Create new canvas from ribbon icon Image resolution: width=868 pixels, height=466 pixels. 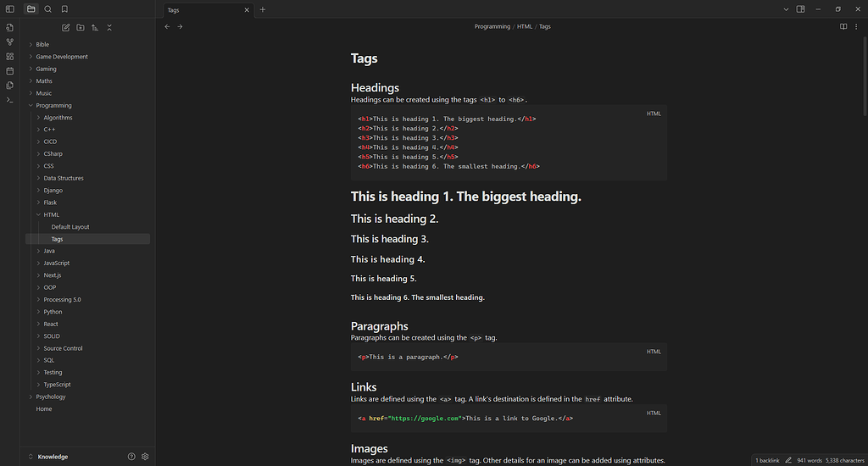[x=10, y=57]
